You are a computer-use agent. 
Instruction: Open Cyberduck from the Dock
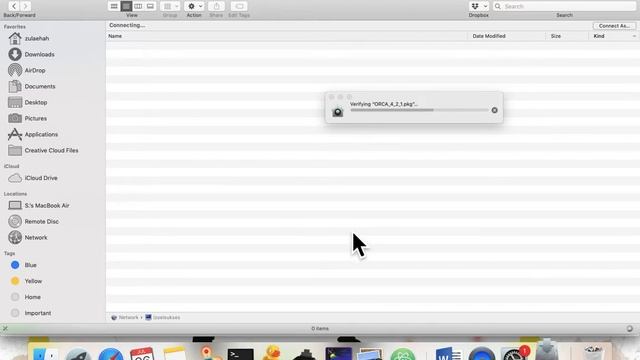(272, 353)
